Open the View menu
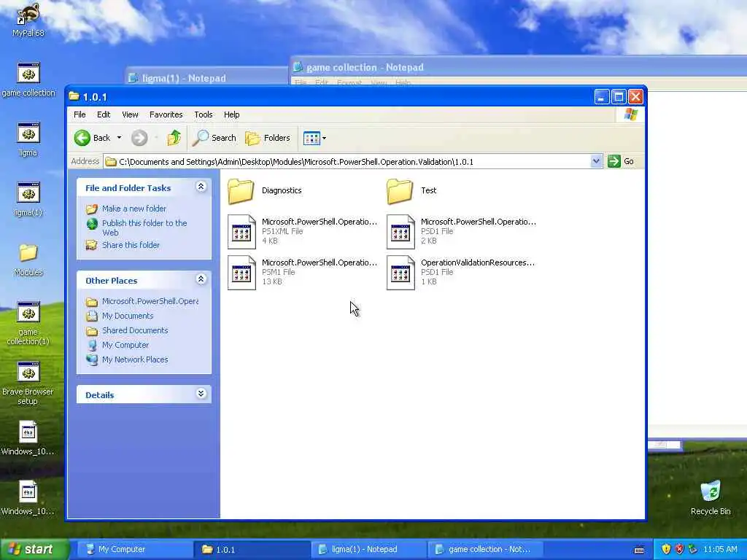This screenshot has height=560, width=747. click(130, 114)
